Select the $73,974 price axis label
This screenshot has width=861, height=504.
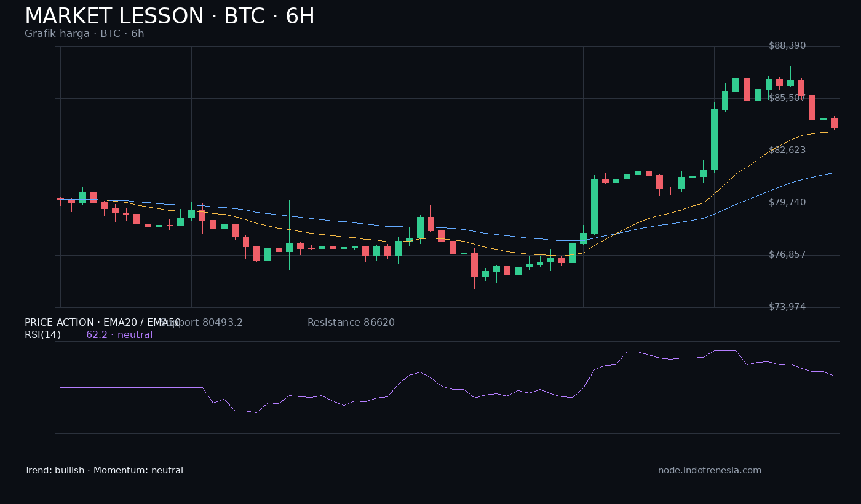[787, 307]
